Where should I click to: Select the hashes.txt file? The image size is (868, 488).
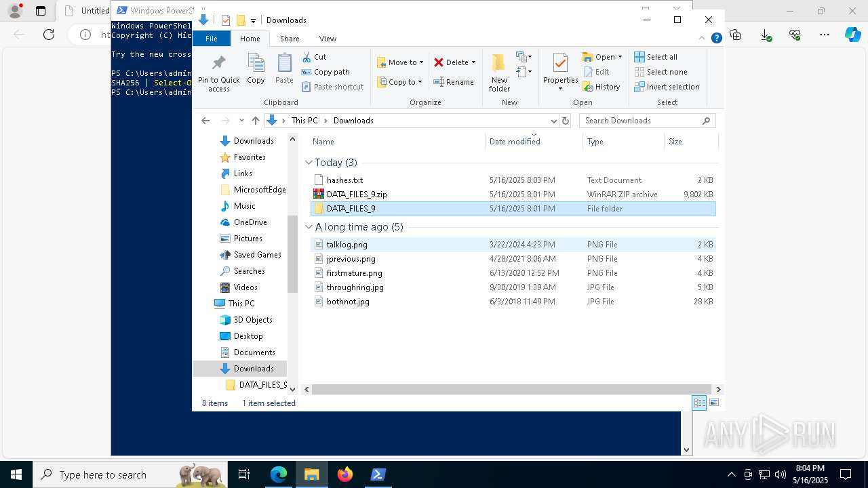513,180
